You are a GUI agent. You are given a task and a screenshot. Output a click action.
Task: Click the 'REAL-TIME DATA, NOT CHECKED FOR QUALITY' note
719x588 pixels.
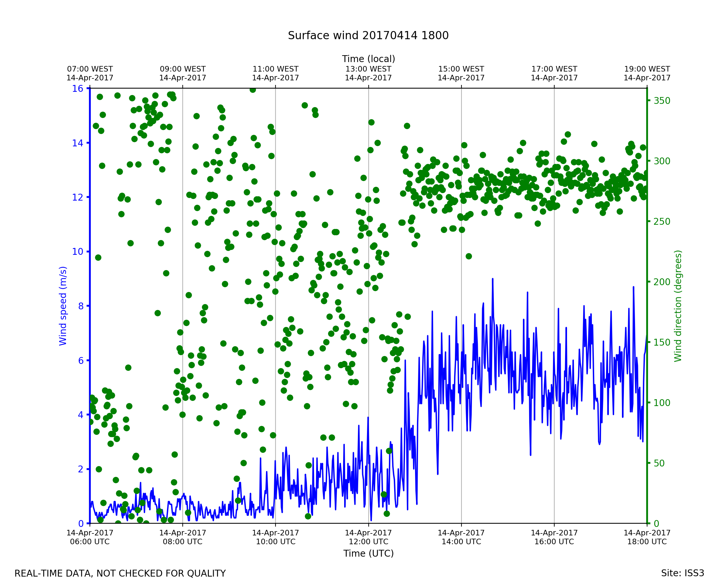click(120, 574)
